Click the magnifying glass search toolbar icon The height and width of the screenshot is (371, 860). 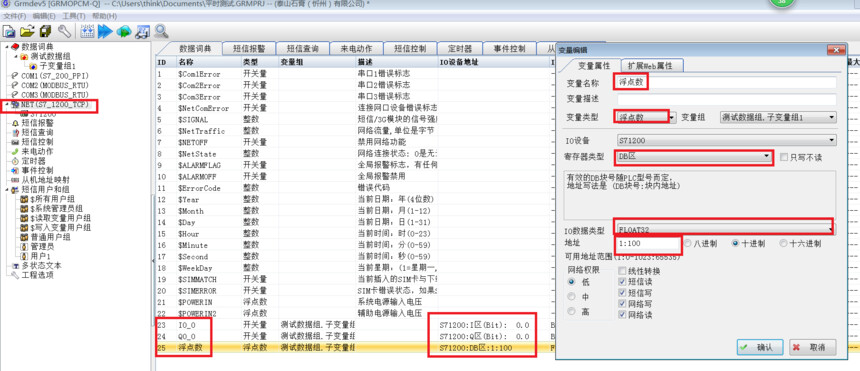click(161, 31)
